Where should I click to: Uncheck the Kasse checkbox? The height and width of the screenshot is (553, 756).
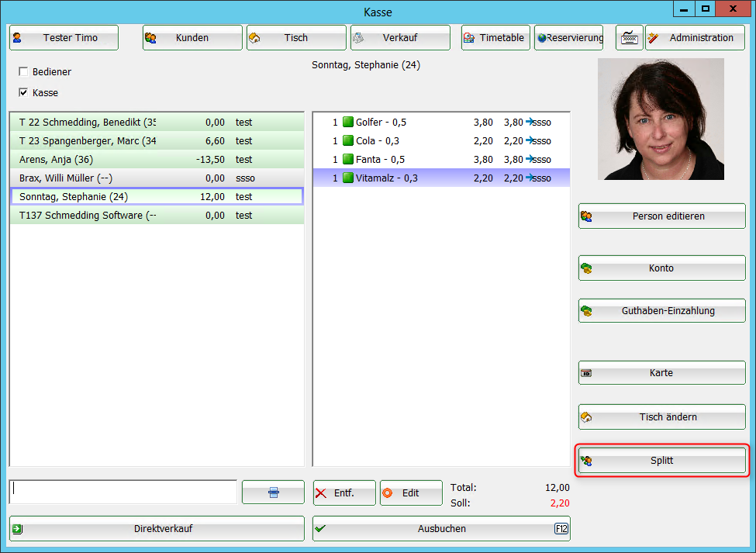point(23,93)
